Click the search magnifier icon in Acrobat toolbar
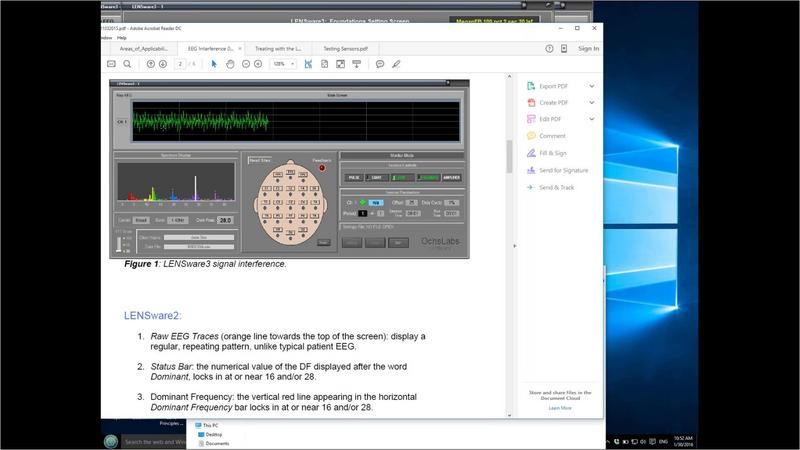The height and width of the screenshot is (450, 800). tap(127, 64)
